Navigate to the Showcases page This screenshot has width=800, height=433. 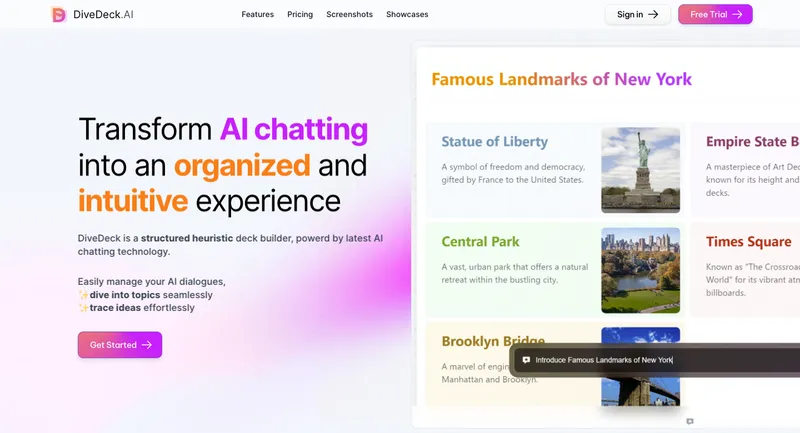click(x=407, y=15)
